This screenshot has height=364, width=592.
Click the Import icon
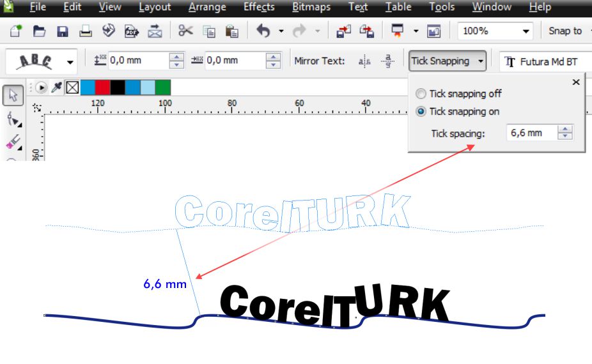[x=343, y=31]
